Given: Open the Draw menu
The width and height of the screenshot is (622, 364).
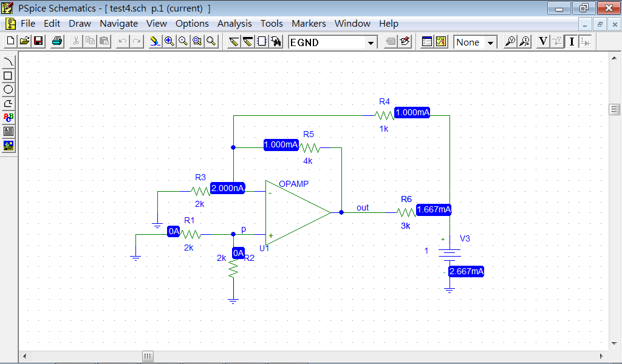Looking at the screenshot, I should pos(80,24).
